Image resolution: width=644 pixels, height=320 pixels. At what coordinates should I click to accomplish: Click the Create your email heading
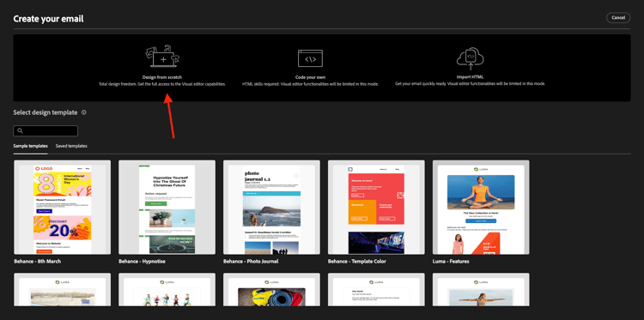(x=48, y=19)
